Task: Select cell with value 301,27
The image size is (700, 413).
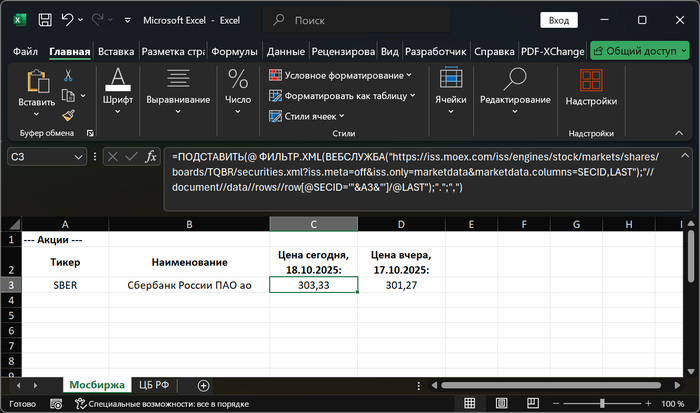Action: 401,285
